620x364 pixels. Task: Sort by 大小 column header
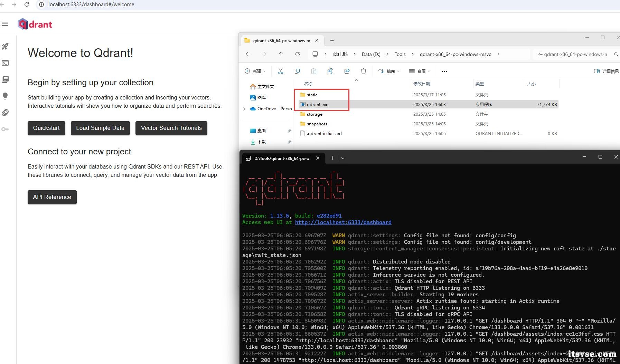pos(532,84)
